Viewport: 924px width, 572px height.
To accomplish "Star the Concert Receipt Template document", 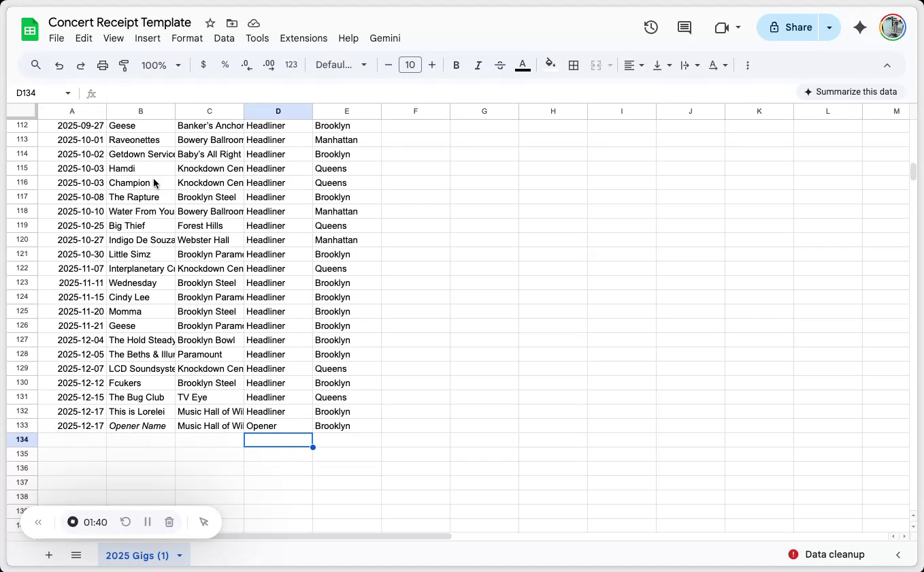I will tap(210, 23).
